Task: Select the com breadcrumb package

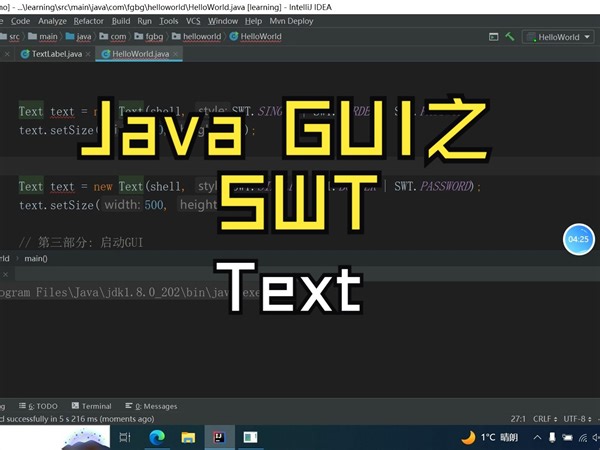Action: tap(113, 37)
